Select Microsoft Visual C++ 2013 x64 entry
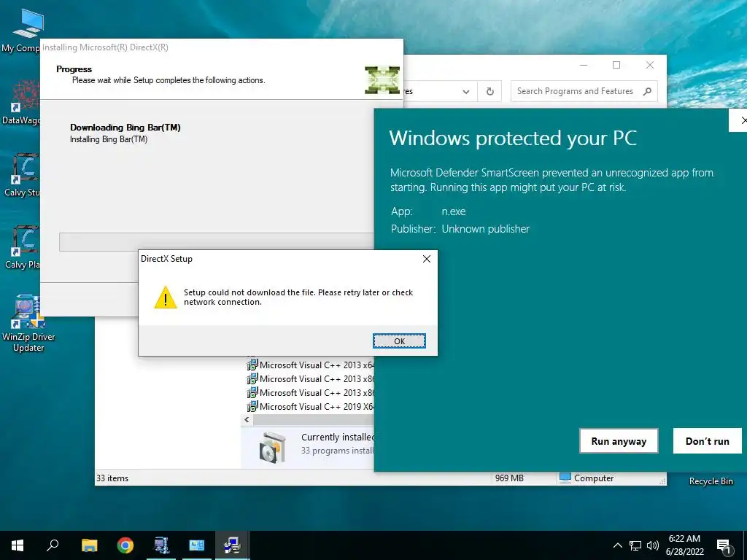This screenshot has height=560, width=747. pyautogui.click(x=310, y=365)
